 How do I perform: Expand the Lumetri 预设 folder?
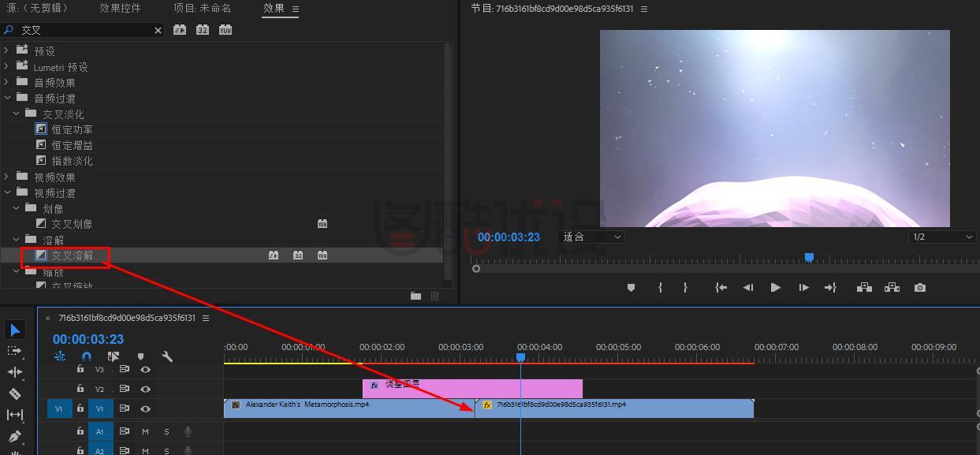point(7,67)
